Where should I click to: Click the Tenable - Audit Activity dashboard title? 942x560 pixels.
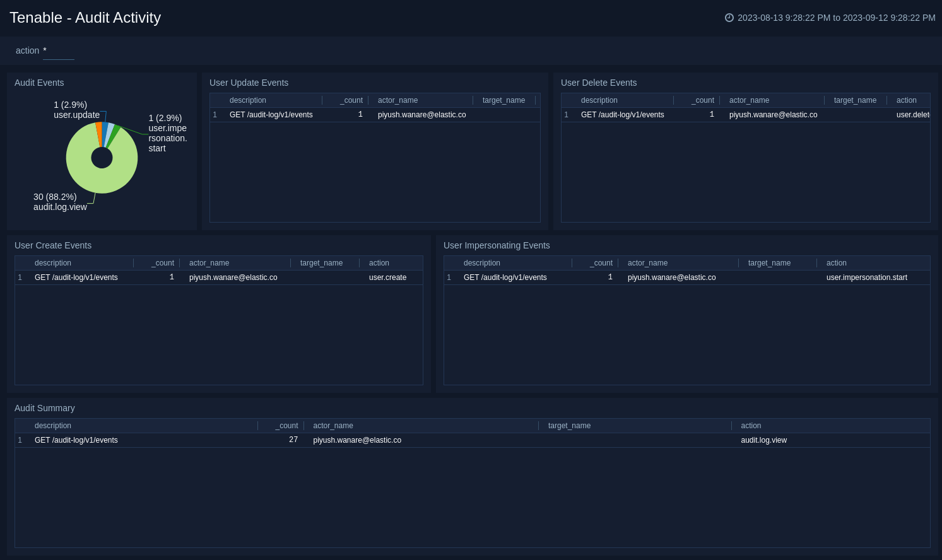click(85, 18)
